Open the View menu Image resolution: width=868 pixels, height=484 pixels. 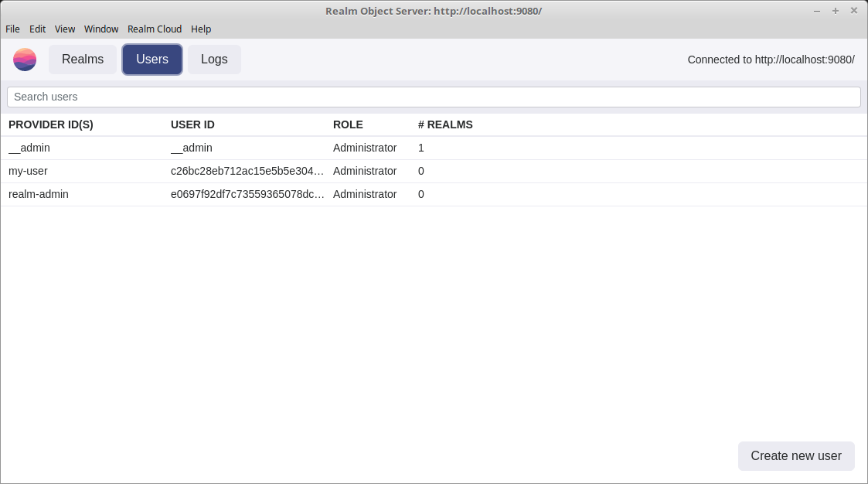(64, 29)
